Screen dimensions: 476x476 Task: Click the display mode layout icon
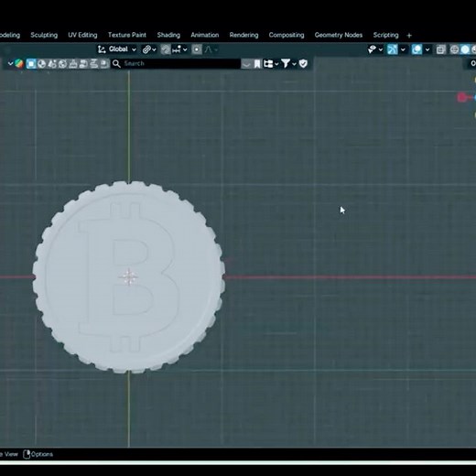[268, 64]
